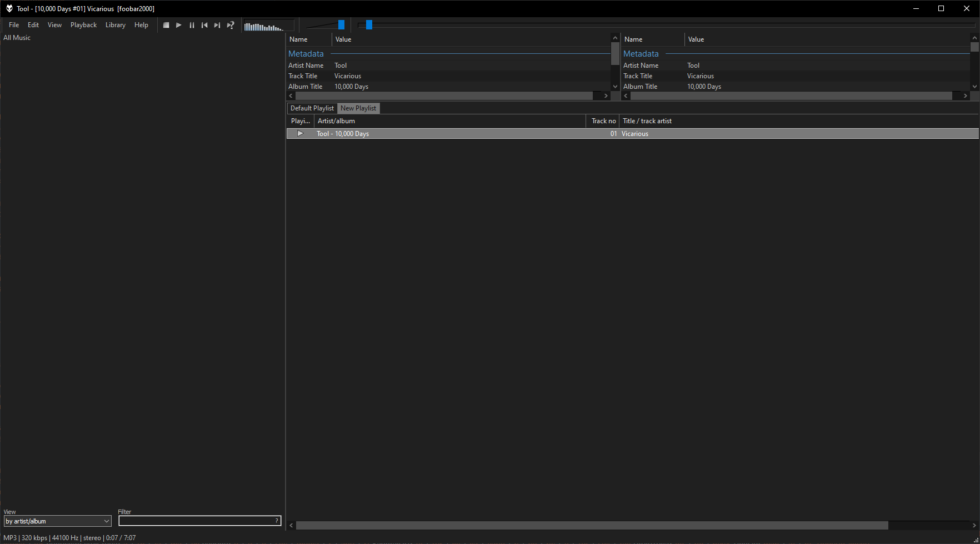The height and width of the screenshot is (544, 980).
Task: Click the '10,000 Days' value in the right properties panel
Action: point(704,87)
